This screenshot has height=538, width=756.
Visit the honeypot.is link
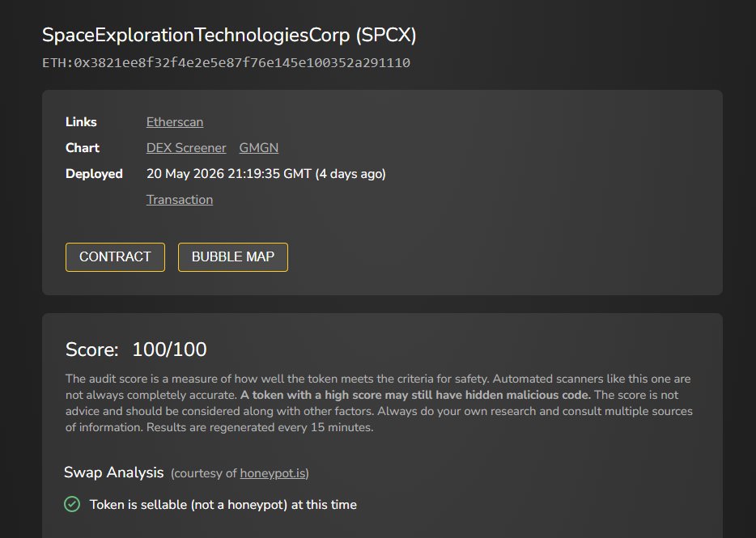pyautogui.click(x=273, y=473)
